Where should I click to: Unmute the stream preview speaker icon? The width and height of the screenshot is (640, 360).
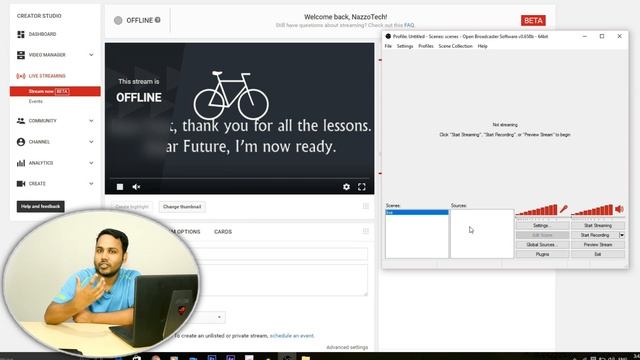point(136,187)
